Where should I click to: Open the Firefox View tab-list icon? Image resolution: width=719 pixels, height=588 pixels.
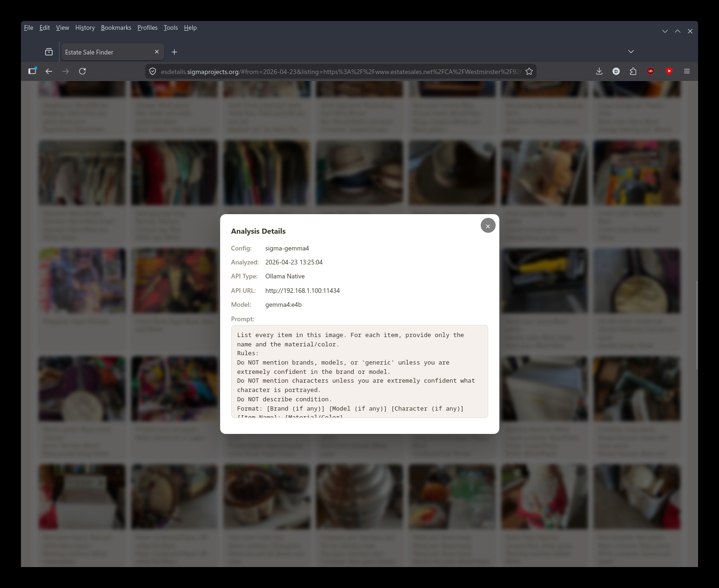tap(49, 52)
